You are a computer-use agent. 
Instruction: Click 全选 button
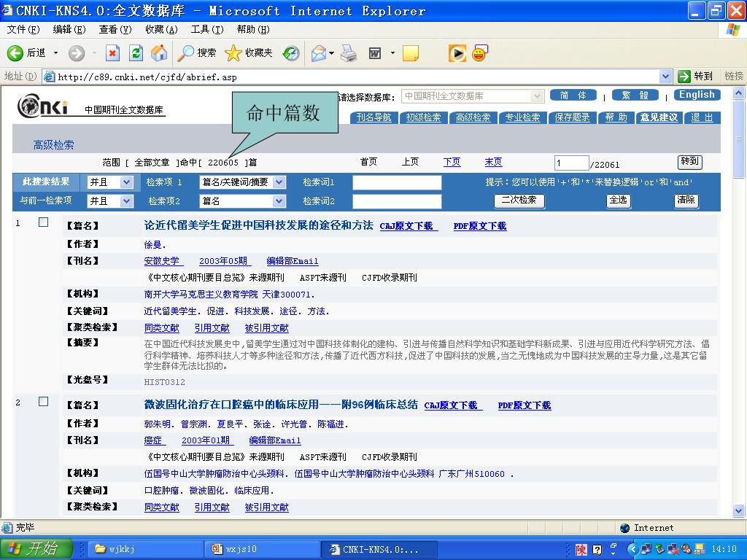point(619,201)
